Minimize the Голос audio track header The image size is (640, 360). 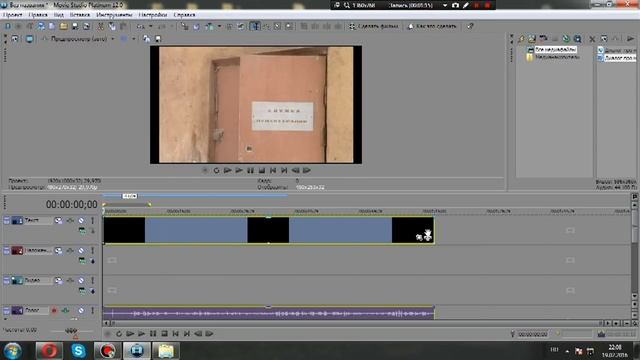[7, 311]
